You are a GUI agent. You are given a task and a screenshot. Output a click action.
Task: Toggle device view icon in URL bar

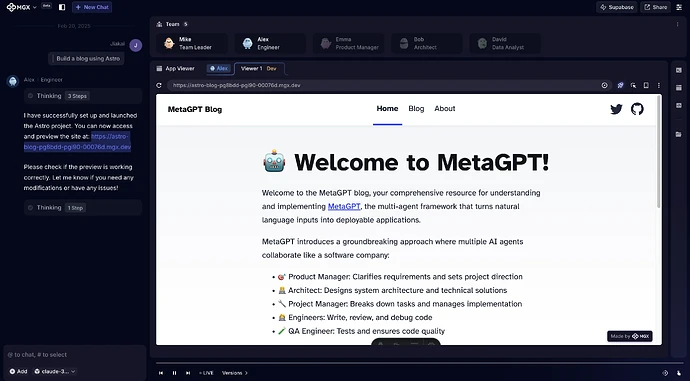[x=646, y=85]
